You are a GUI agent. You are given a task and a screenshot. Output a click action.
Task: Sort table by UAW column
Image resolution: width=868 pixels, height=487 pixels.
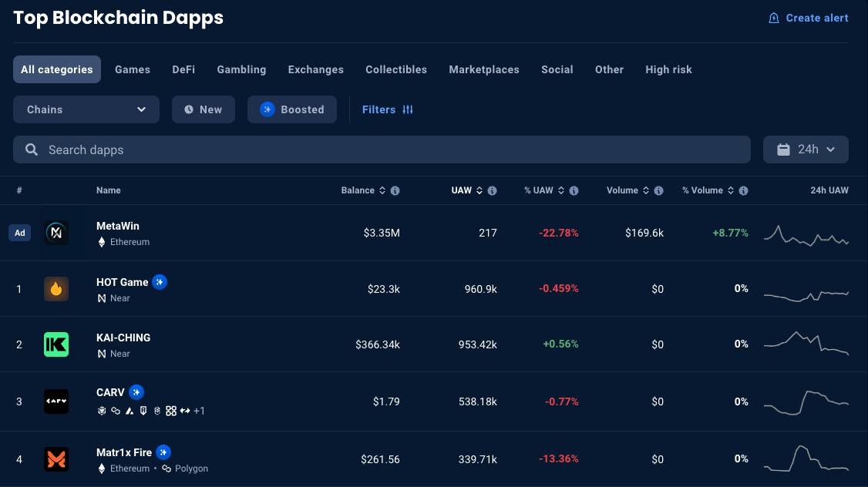[x=466, y=190]
